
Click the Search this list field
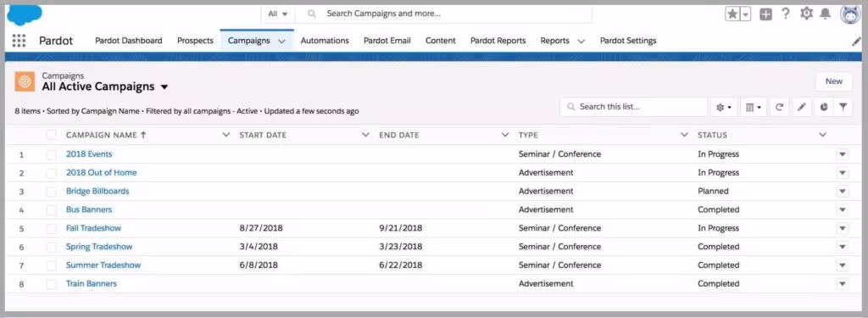click(x=634, y=107)
